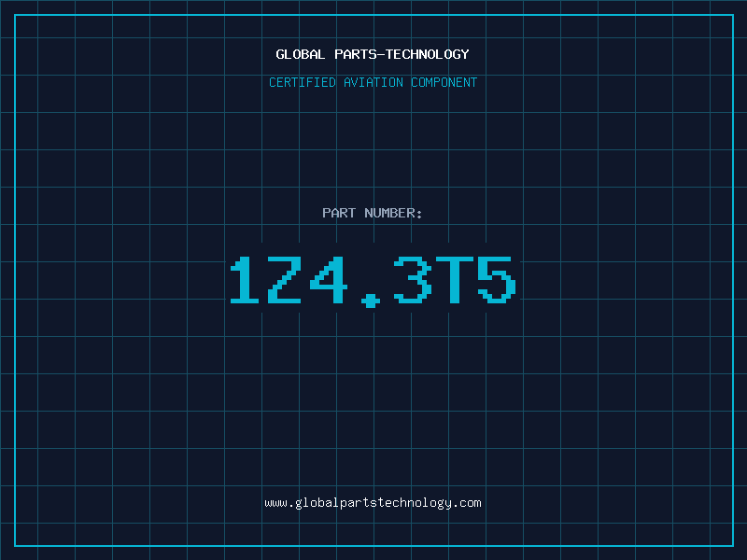Select the part number 1Z4.3T5
The image size is (747, 560).
pyautogui.click(x=373, y=282)
